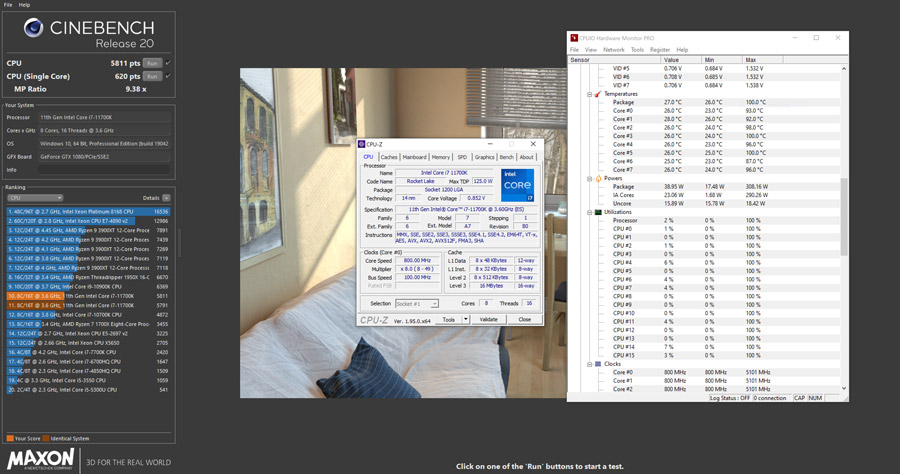Click the Hardware Monitor vertical scrollbar thumb

coord(844,216)
